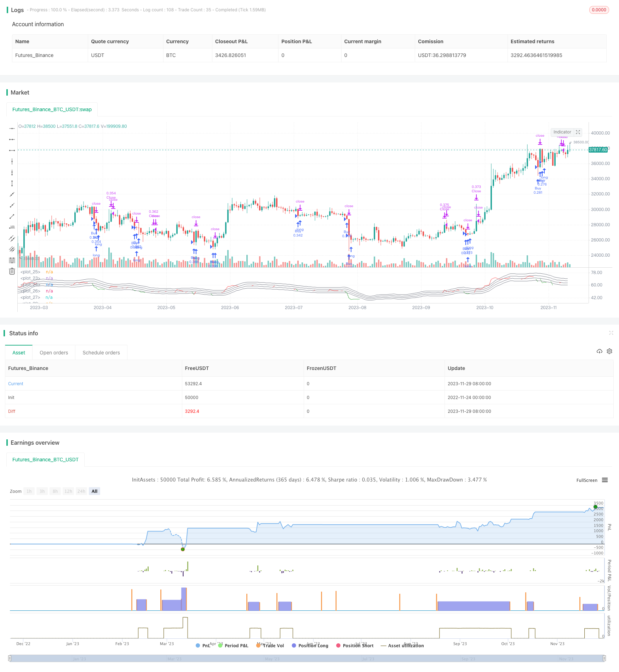Click the FreeUSDT value 53292.4
The image size is (619, 672).
[x=193, y=384]
